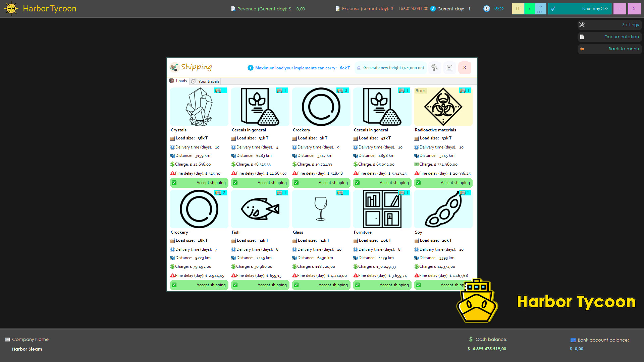Open the Documentation page icon
Image resolution: width=644 pixels, height=362 pixels.
pos(582,37)
